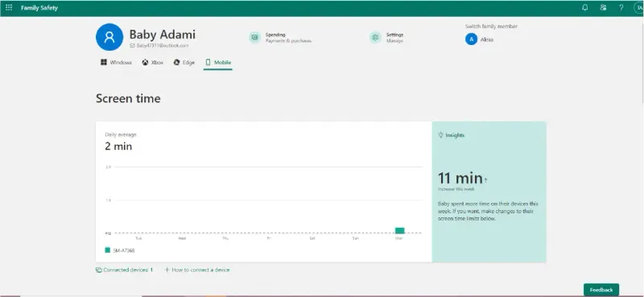Open the help question mark icon
The height and width of the screenshot is (297, 644).
pos(621,8)
